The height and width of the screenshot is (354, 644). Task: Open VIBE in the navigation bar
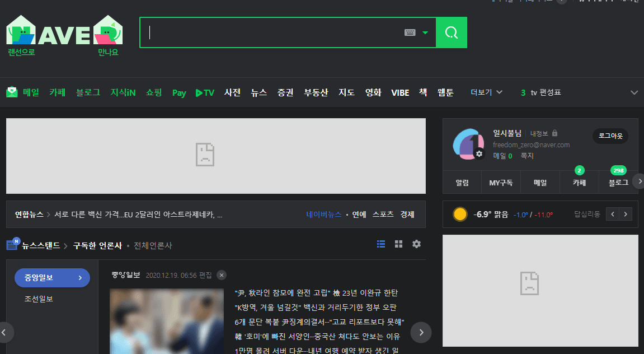[x=400, y=92]
